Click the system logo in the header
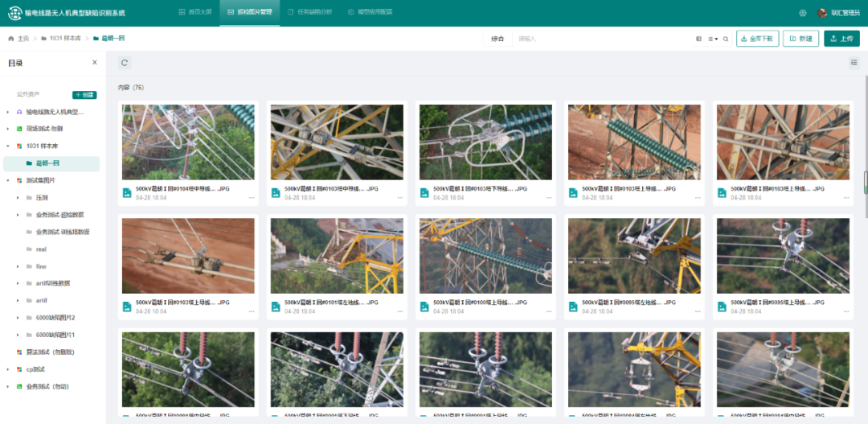This screenshot has height=424, width=868. [x=14, y=13]
